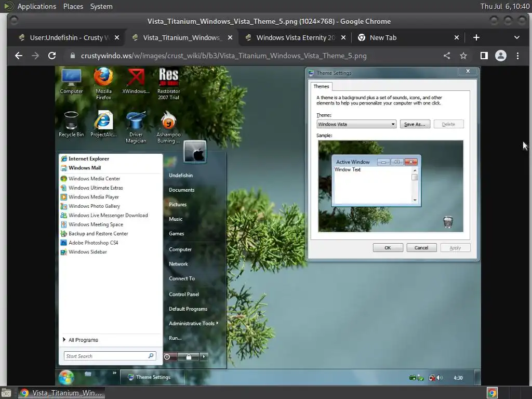Image resolution: width=532 pixels, height=399 pixels.
Task: Open the share icon in the address bar
Action: [447, 56]
